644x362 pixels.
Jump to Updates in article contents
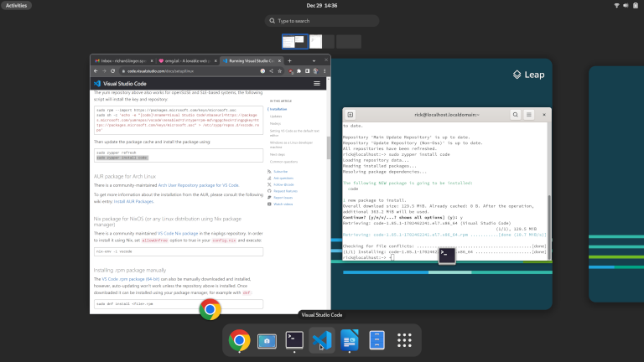pos(276,116)
